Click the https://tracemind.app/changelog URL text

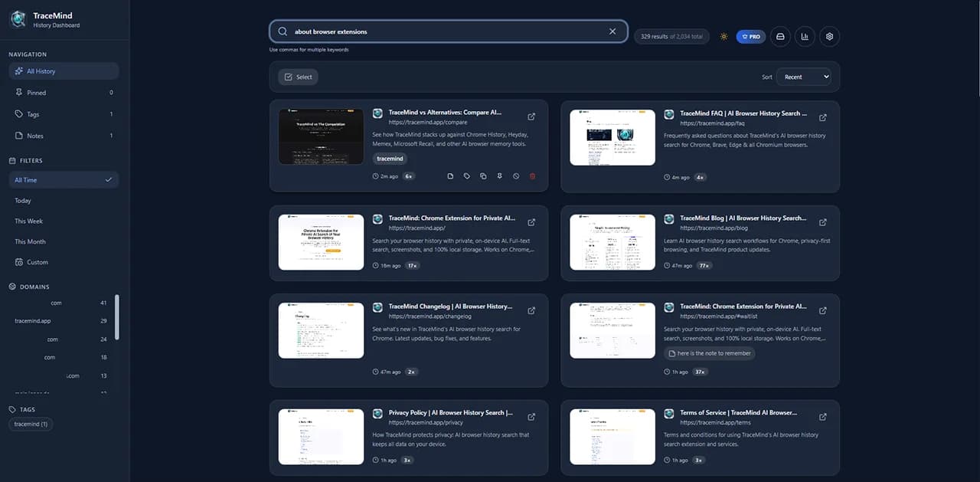pyautogui.click(x=430, y=316)
